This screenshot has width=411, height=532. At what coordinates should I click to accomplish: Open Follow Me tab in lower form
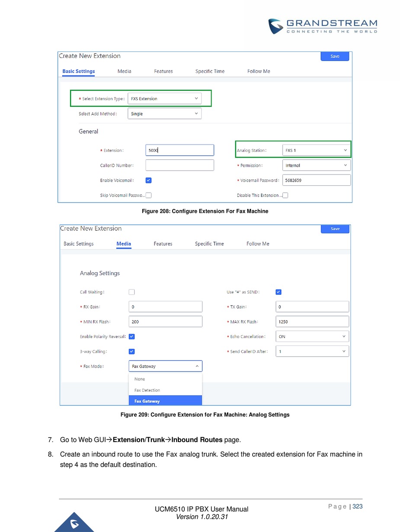click(x=258, y=244)
